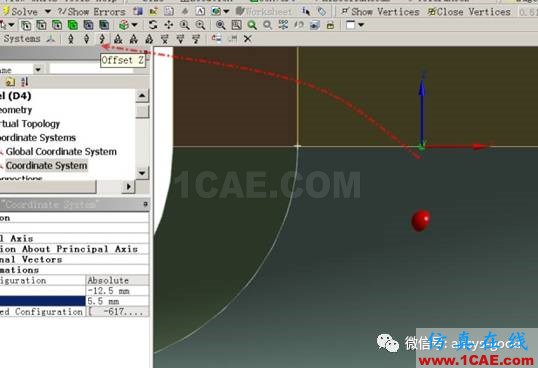Click the Rotate Z transformation icon

point(149,39)
